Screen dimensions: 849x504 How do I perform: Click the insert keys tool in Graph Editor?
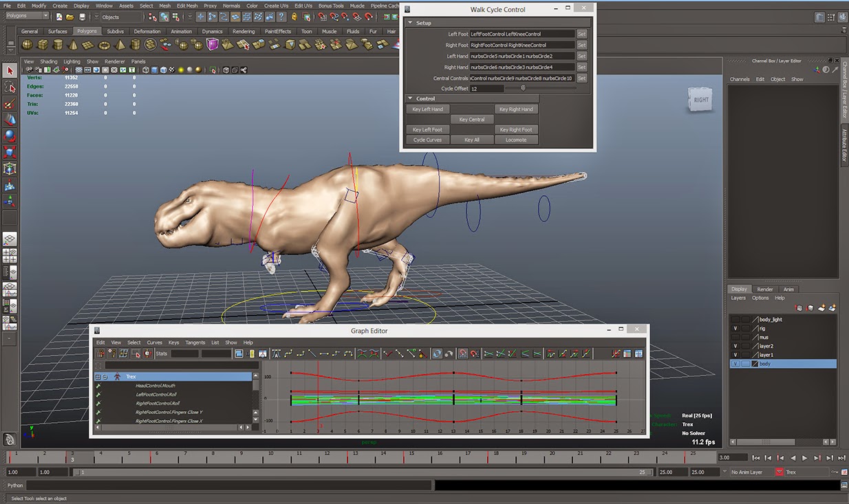[111, 353]
